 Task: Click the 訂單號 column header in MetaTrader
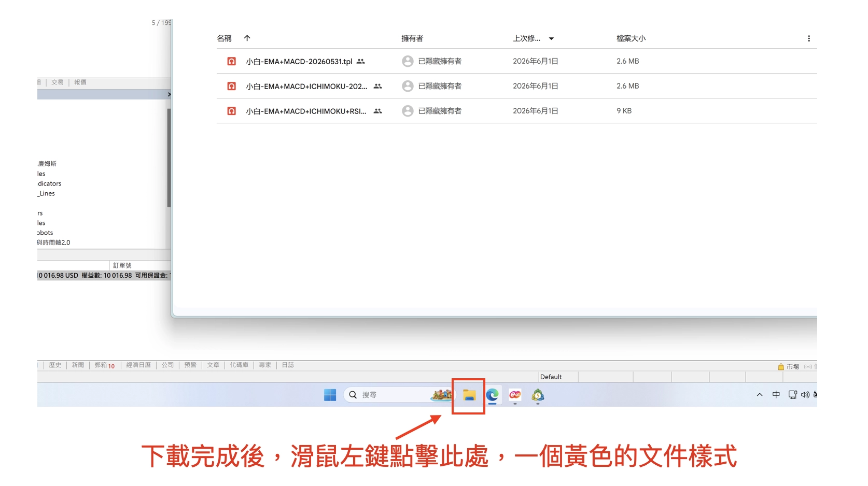[122, 265]
